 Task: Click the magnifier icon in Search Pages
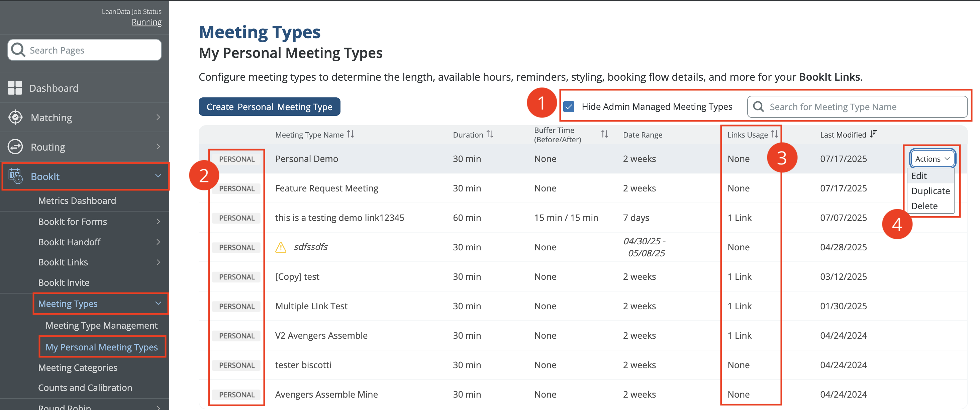click(18, 50)
